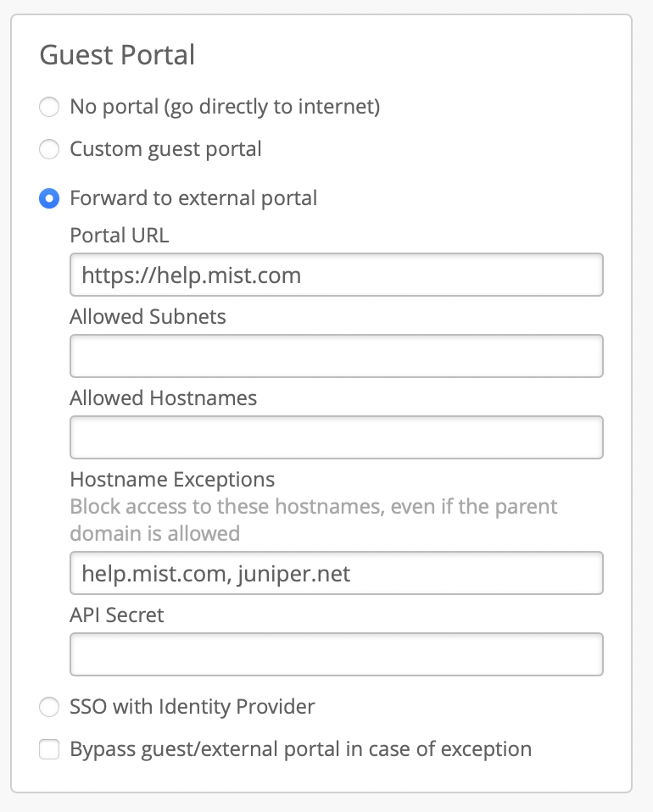Click the 'Bypass guest/external portal in case of exception' text
This screenshot has width=653, height=812.
300,750
